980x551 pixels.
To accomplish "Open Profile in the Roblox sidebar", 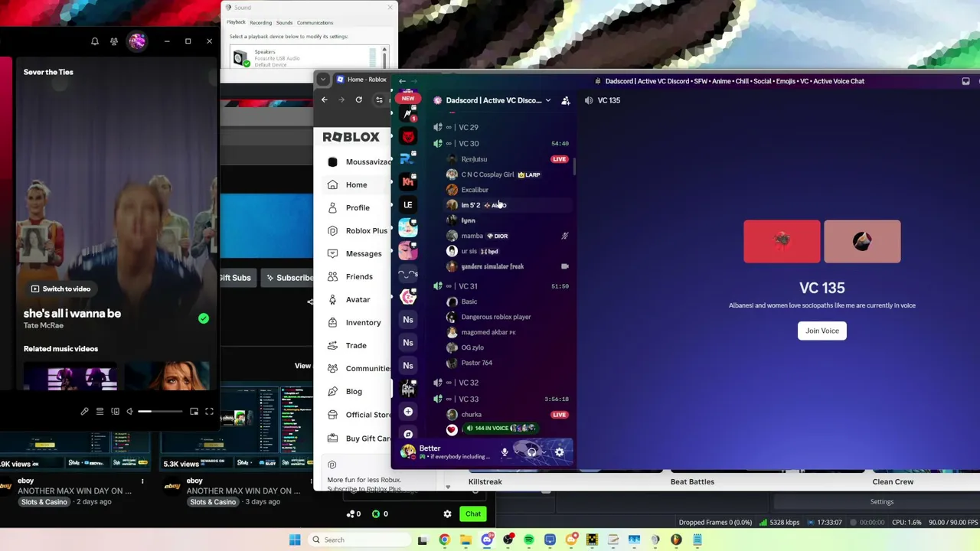I will pos(357,207).
